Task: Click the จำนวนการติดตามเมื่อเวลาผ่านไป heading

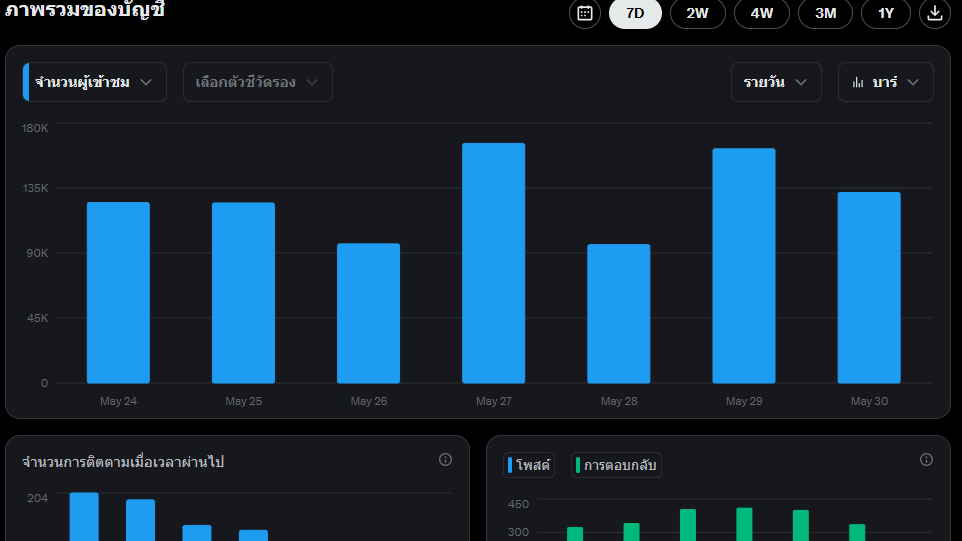Action: coord(123,462)
